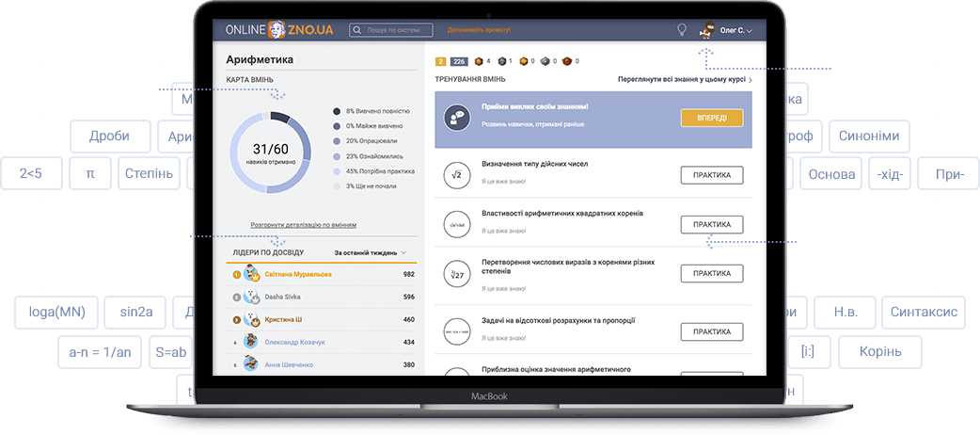Click the score '596' in leaderboard
This screenshot has width=980, height=435.
409,297
